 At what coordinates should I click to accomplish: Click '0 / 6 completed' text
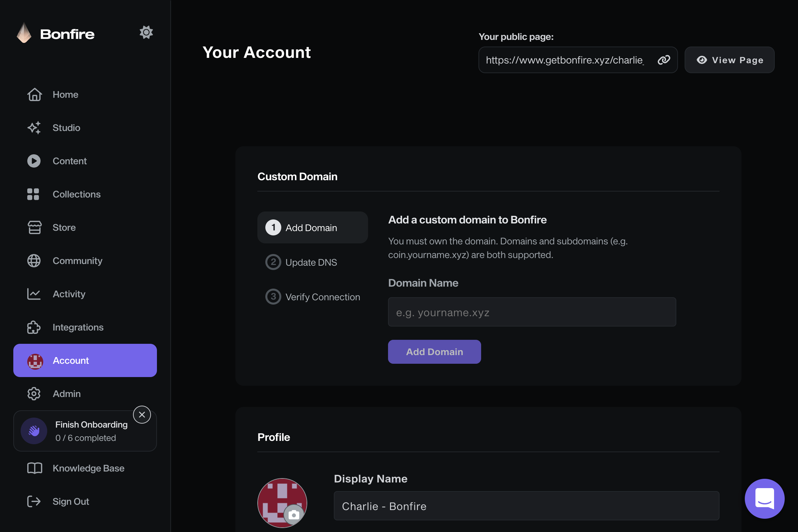point(85,438)
